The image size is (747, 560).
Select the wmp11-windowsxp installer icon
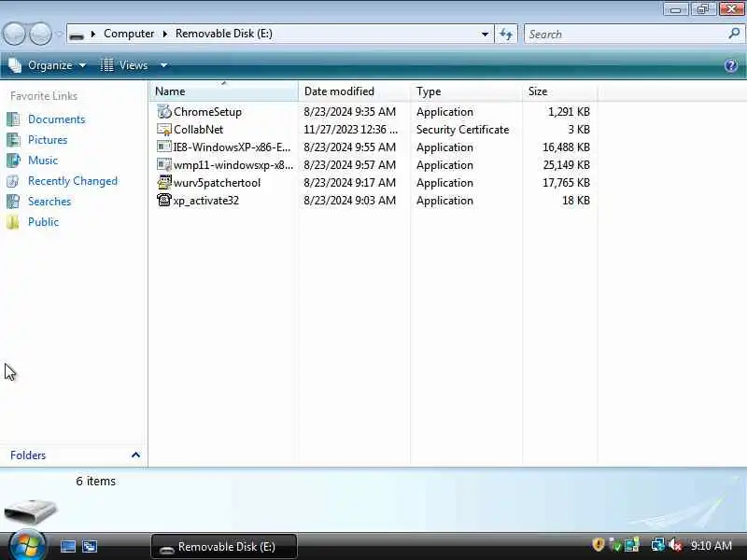coord(164,165)
